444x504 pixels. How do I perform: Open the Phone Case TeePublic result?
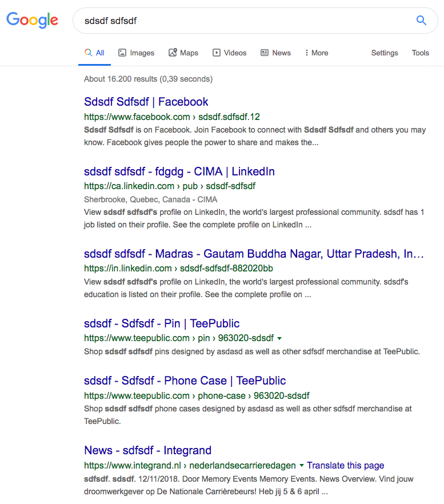click(185, 381)
